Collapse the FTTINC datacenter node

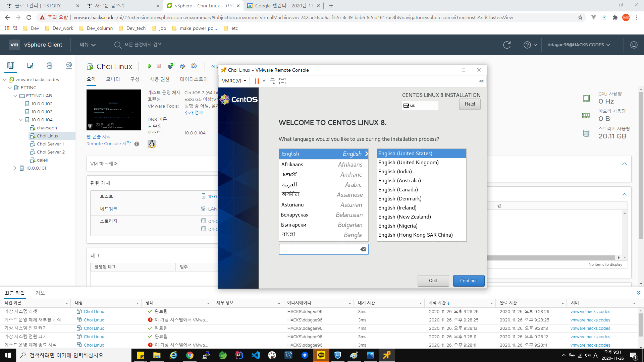pos(10,87)
